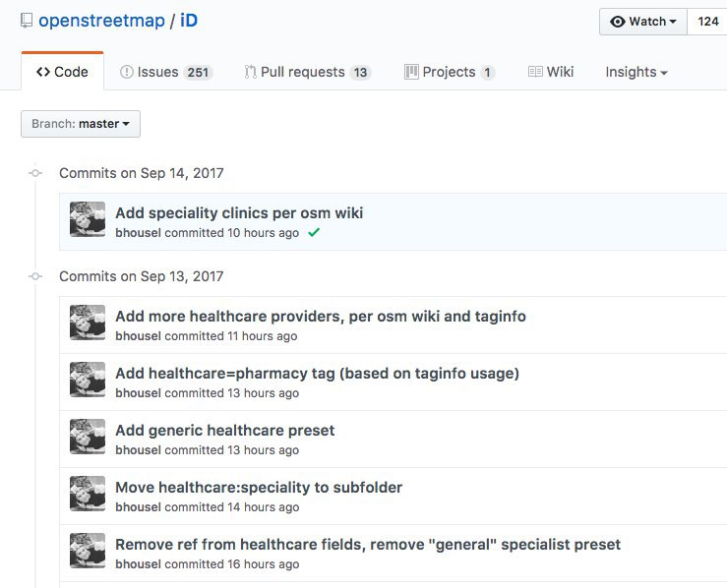Image resolution: width=727 pixels, height=588 pixels.
Task: Click the green checkmark build status icon
Action: click(x=314, y=233)
